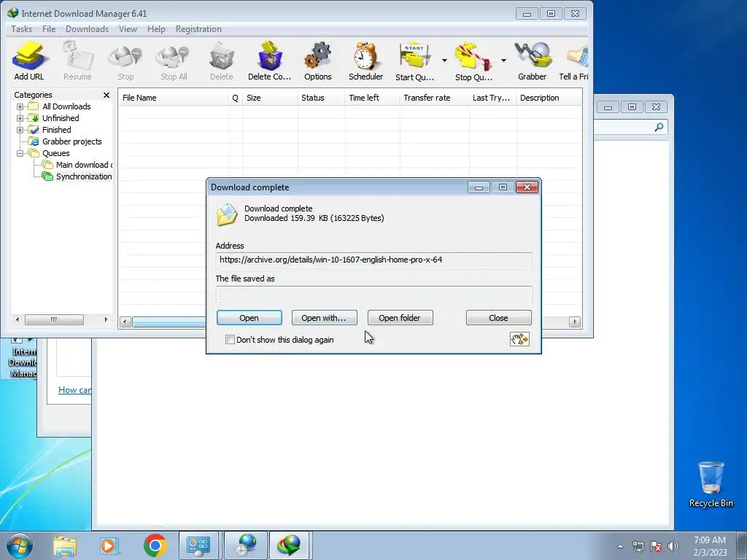Open the Grabber tool icon
The width and height of the screenshot is (747, 560).
click(x=532, y=61)
